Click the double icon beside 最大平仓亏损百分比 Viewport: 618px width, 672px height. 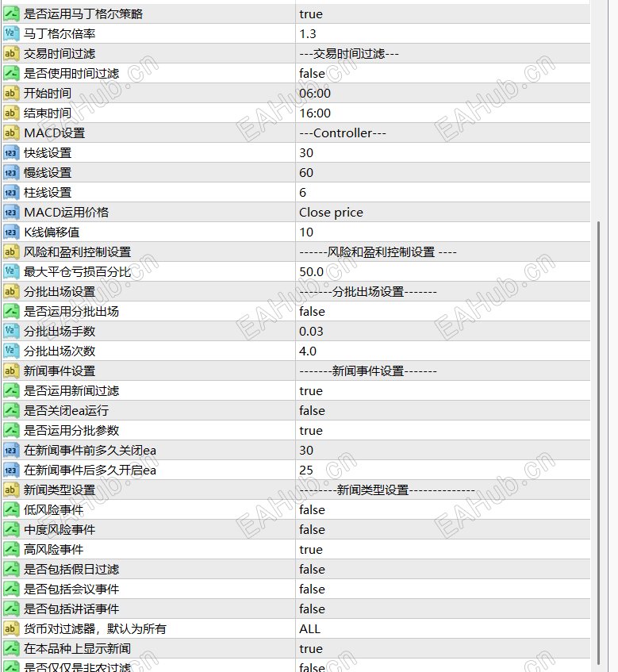tap(11, 271)
